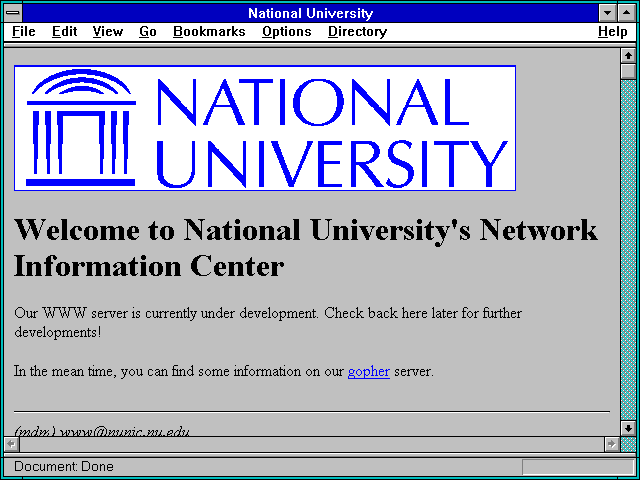Click the vertical scrollbar thumb
Viewport: 640px width, 480px height.
[x=628, y=71]
